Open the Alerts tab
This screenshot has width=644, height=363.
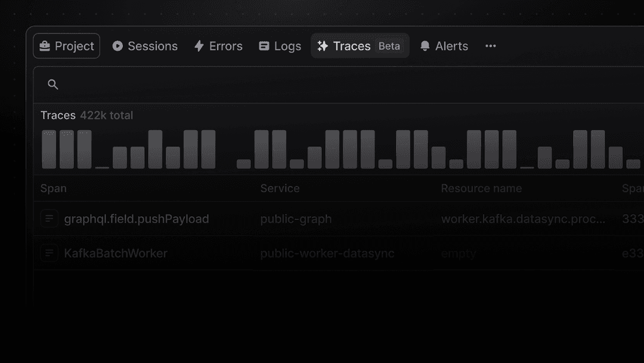click(x=444, y=45)
